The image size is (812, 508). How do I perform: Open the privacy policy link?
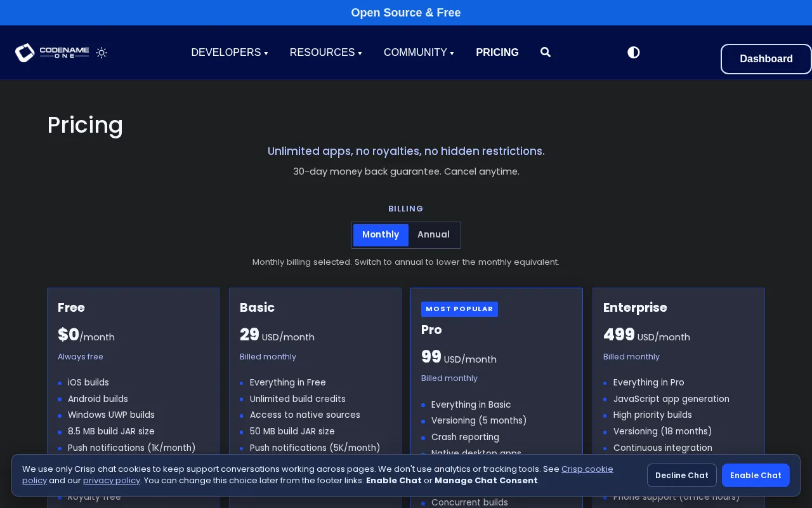[112, 481]
